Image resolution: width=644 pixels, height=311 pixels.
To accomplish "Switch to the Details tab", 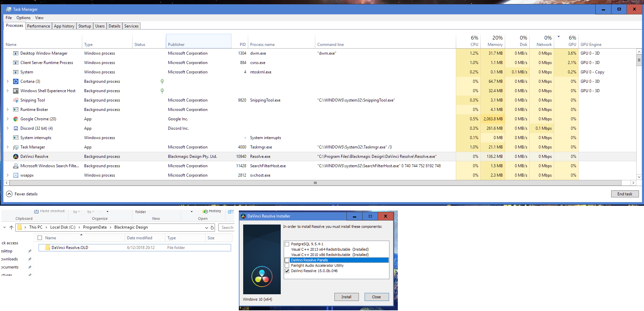I will [x=114, y=26].
